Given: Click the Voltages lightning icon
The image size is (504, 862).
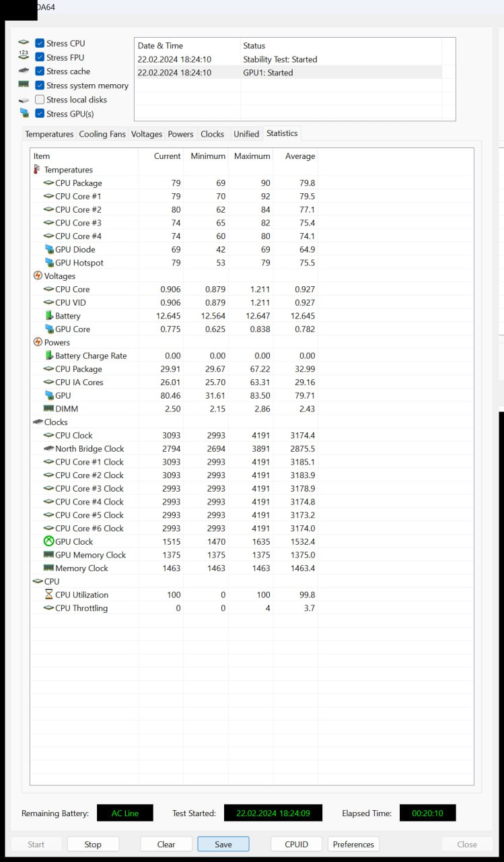Looking at the screenshot, I should pyautogui.click(x=38, y=276).
